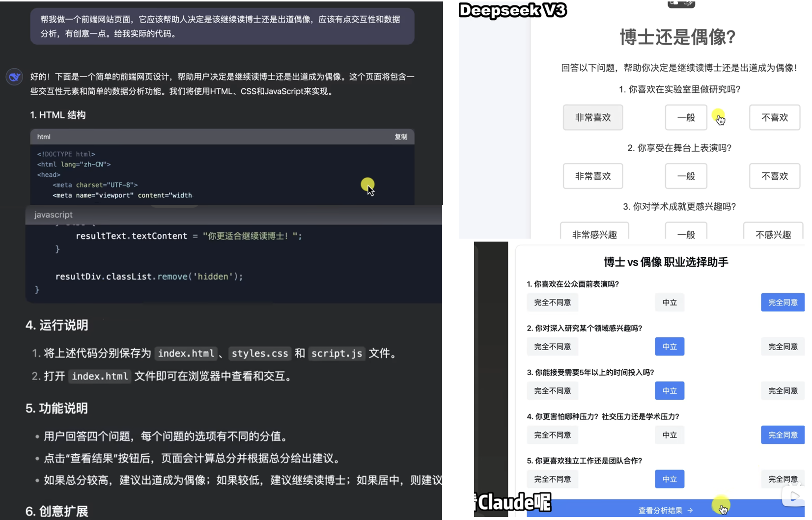Image resolution: width=812 pixels, height=520 pixels.
Task: Click 中立 for 独立工作还是团队合作 question
Action: [670, 479]
